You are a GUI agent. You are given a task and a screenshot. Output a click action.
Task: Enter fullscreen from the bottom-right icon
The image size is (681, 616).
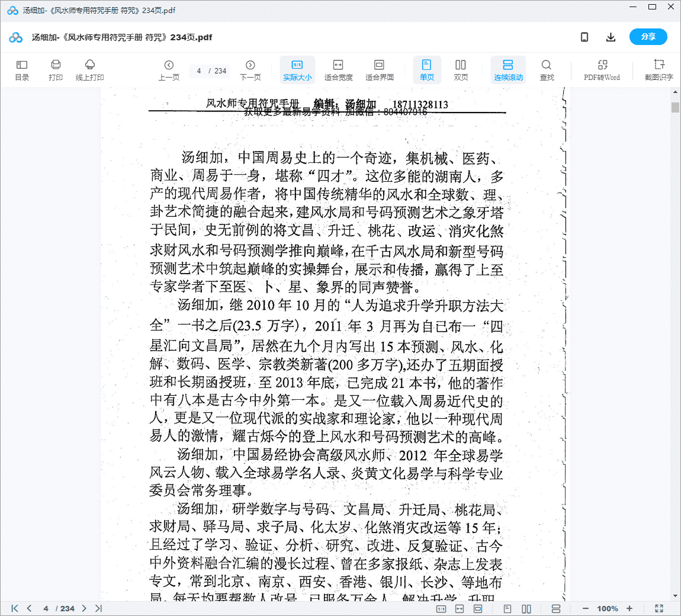point(659,608)
